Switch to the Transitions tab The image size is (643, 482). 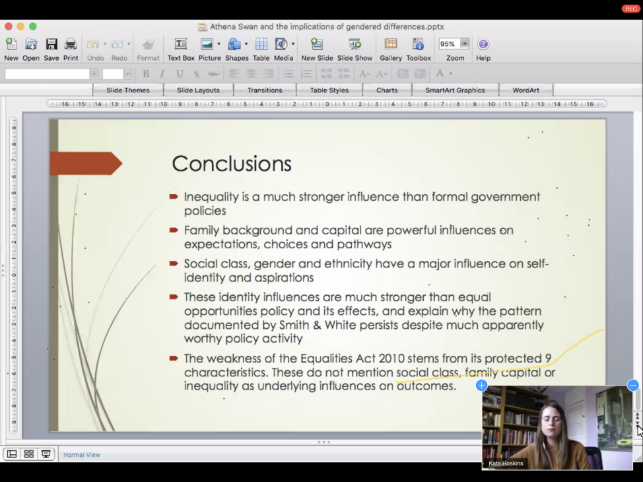(x=265, y=90)
